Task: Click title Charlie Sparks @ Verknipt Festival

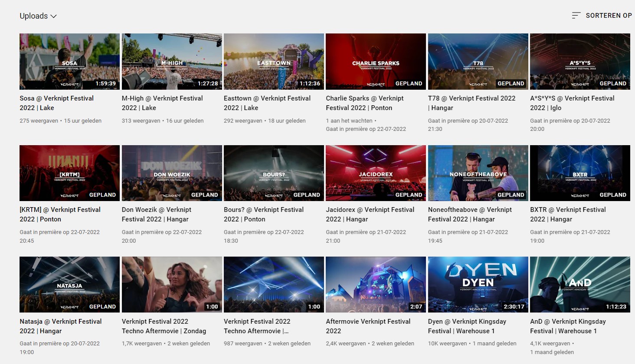Action: coord(365,103)
